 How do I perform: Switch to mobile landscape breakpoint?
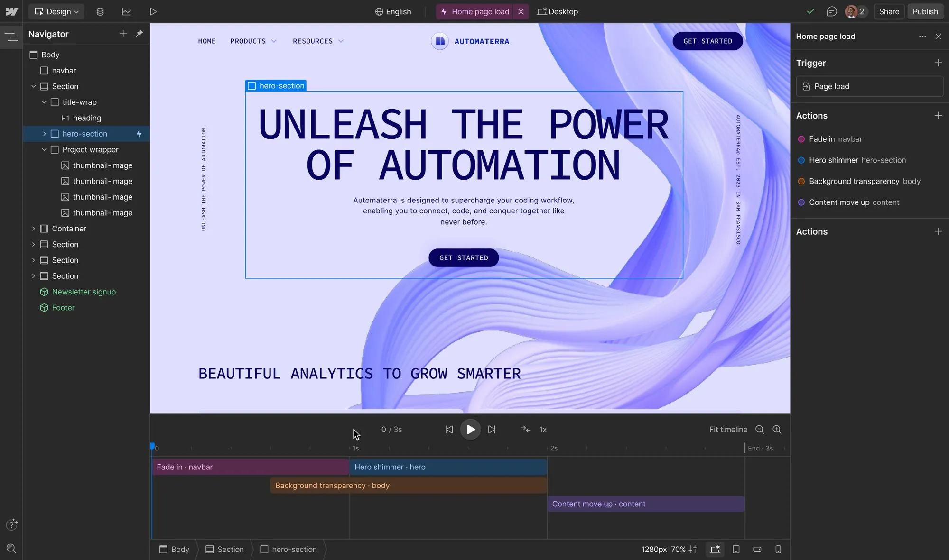pos(757,549)
